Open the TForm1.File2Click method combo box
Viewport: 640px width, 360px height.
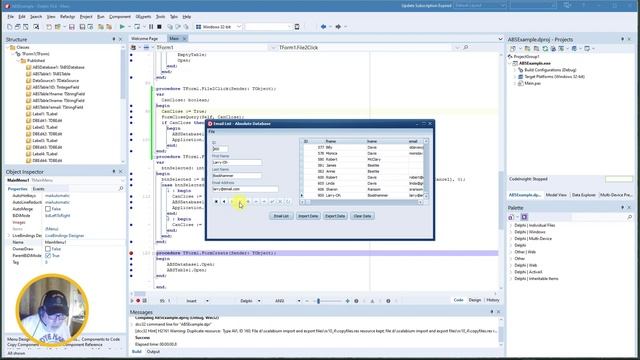point(369,48)
